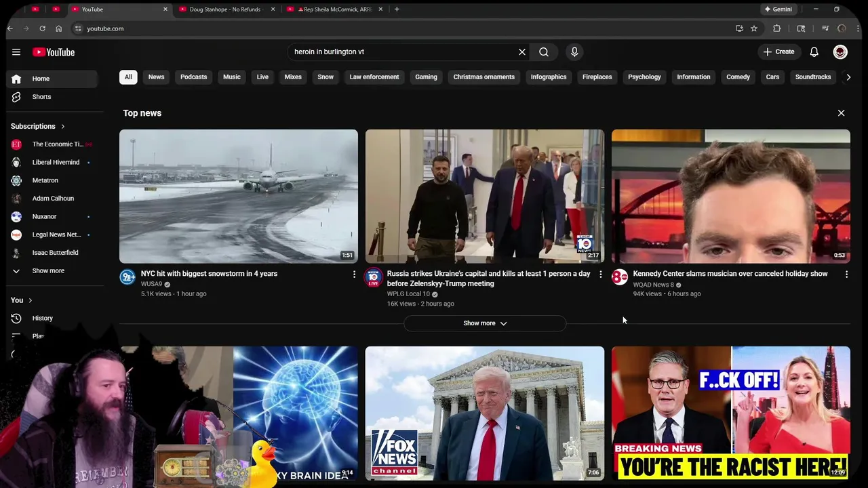The width and height of the screenshot is (868, 488).
Task: Play the Fox News Trump thumbnail
Action: coord(485,413)
